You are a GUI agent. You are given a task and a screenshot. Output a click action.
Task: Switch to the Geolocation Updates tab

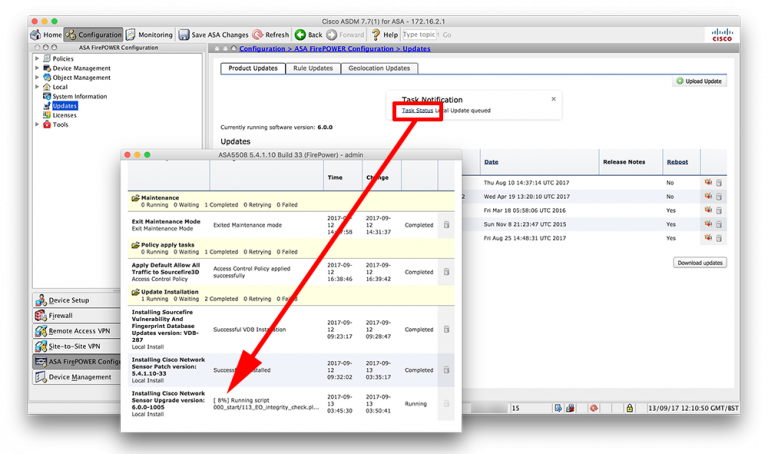[379, 68]
